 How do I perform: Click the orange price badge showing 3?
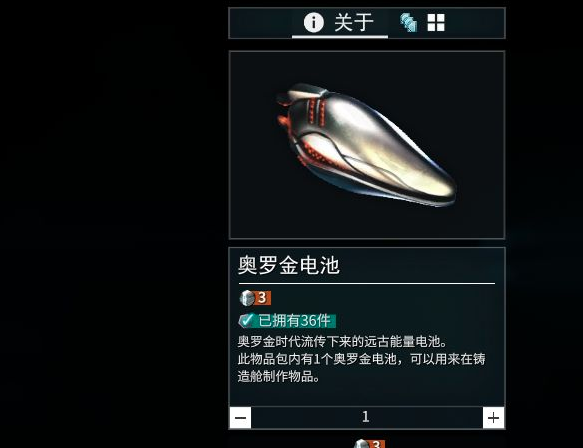[263, 298]
